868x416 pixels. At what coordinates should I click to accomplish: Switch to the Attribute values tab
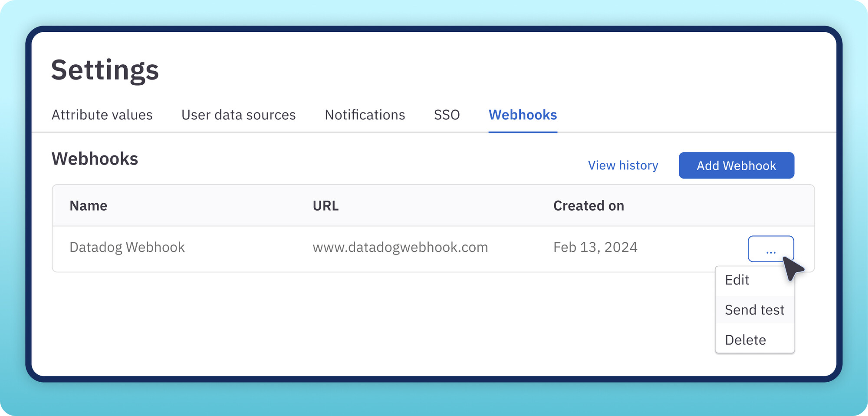coord(102,115)
